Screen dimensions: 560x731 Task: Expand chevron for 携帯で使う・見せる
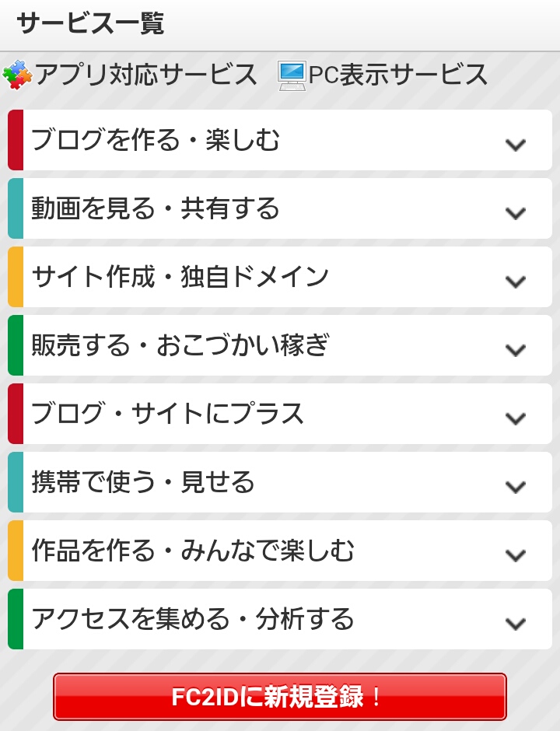pyautogui.click(x=515, y=487)
